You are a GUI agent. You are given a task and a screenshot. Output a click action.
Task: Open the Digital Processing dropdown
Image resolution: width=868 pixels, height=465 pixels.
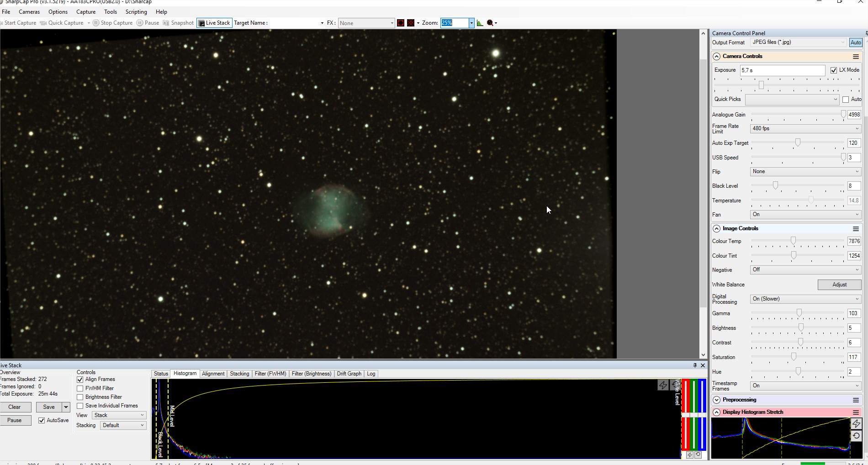806,299
